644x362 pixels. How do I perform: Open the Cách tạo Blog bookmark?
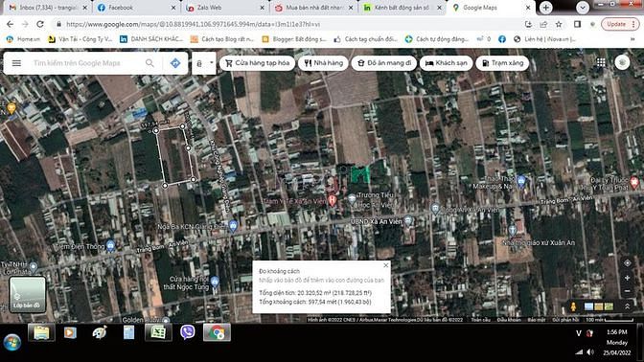tap(222, 39)
